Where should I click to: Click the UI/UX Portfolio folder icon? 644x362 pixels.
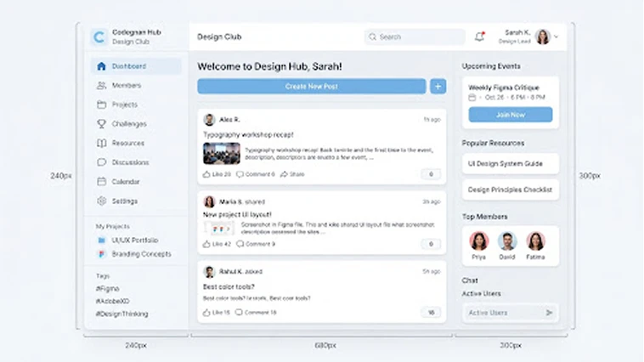[x=101, y=240]
